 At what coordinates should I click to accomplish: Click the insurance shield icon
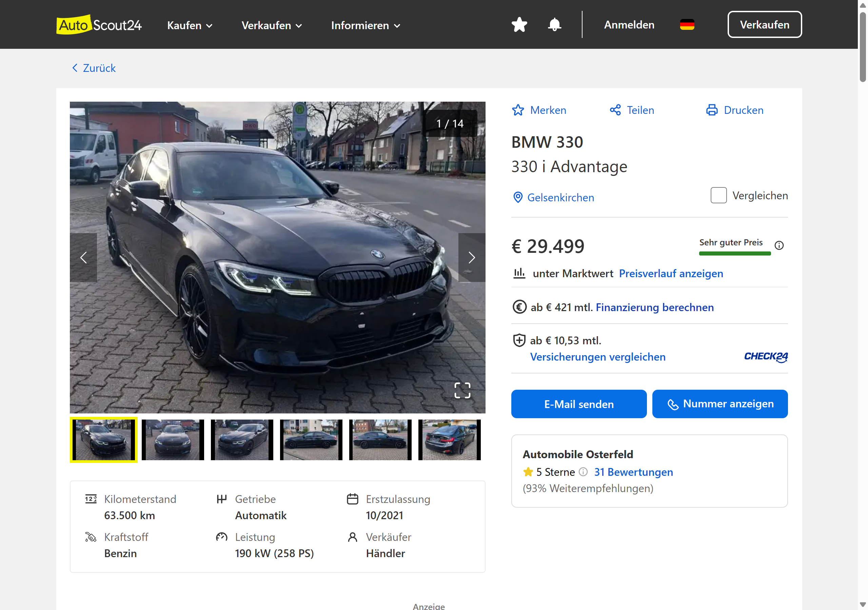519,340
